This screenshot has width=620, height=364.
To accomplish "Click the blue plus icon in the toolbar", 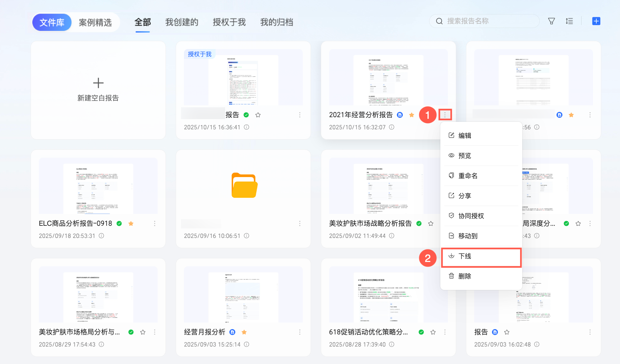I will [x=596, y=21].
